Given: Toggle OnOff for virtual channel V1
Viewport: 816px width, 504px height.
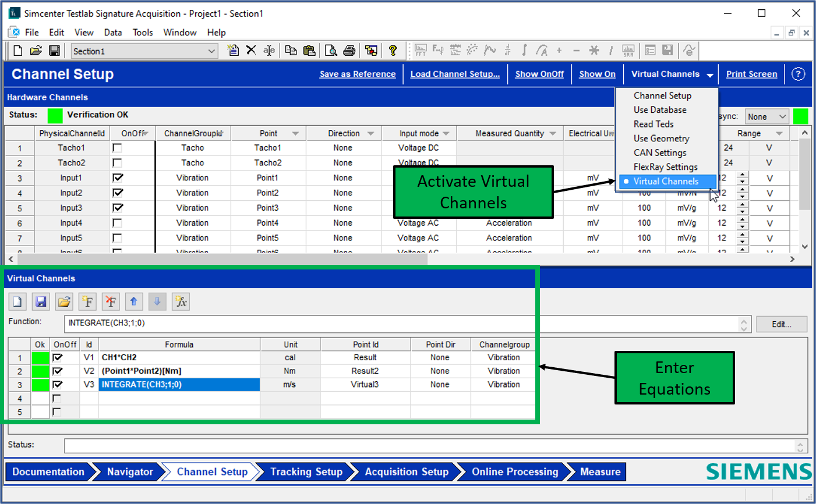Looking at the screenshot, I should [57, 357].
